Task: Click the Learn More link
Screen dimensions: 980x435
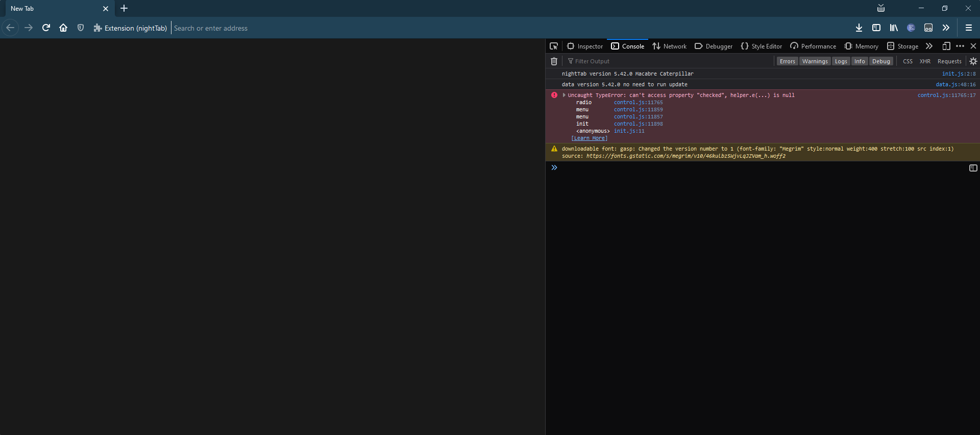Action: (x=590, y=138)
